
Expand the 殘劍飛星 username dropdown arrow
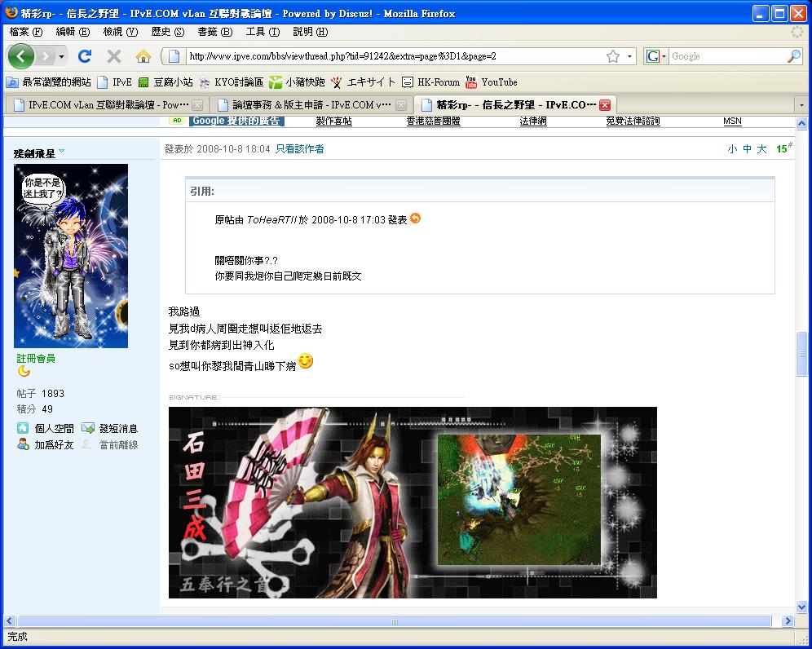point(62,152)
